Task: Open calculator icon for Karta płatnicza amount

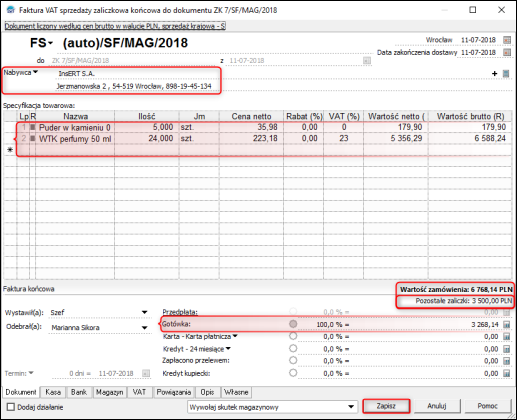Action: tap(507, 337)
